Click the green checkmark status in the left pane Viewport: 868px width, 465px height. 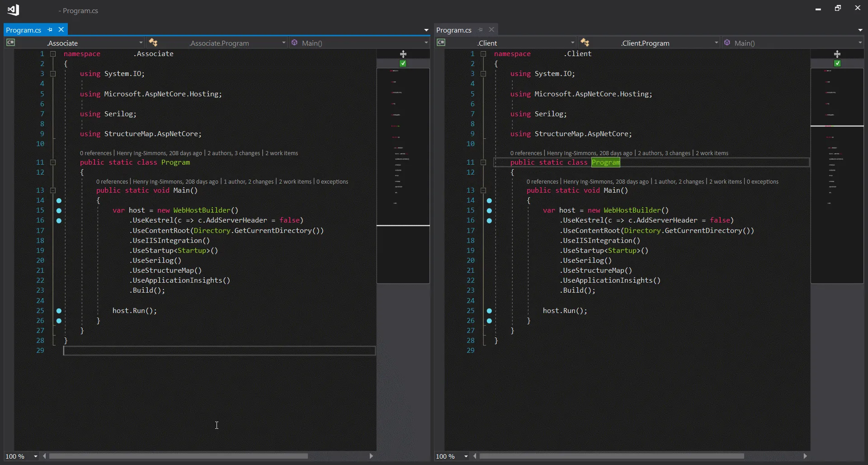click(x=403, y=64)
